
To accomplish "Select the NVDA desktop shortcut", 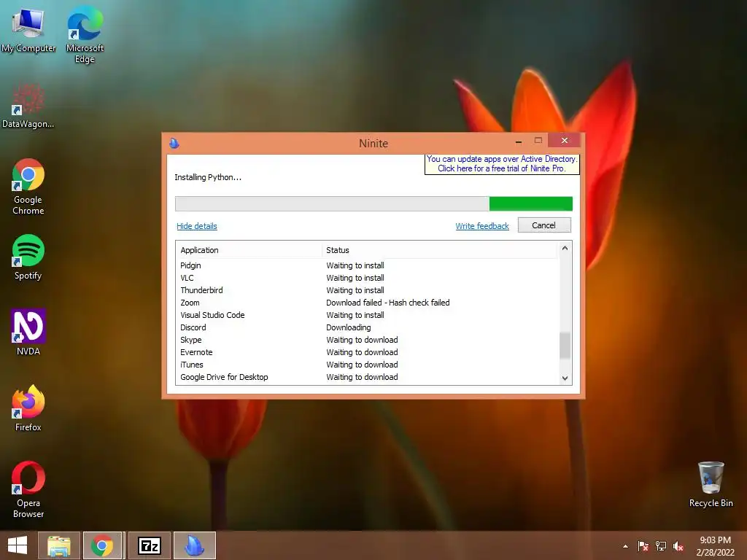I will click(x=28, y=332).
